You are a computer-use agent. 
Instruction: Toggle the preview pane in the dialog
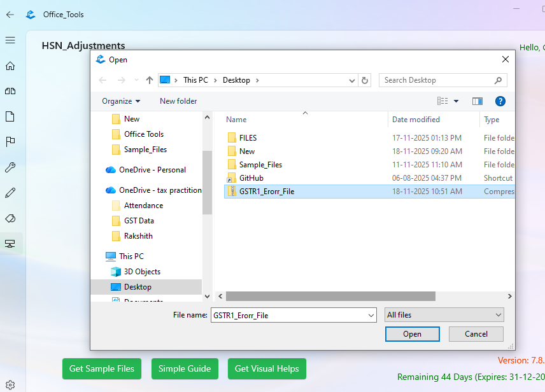(x=478, y=101)
